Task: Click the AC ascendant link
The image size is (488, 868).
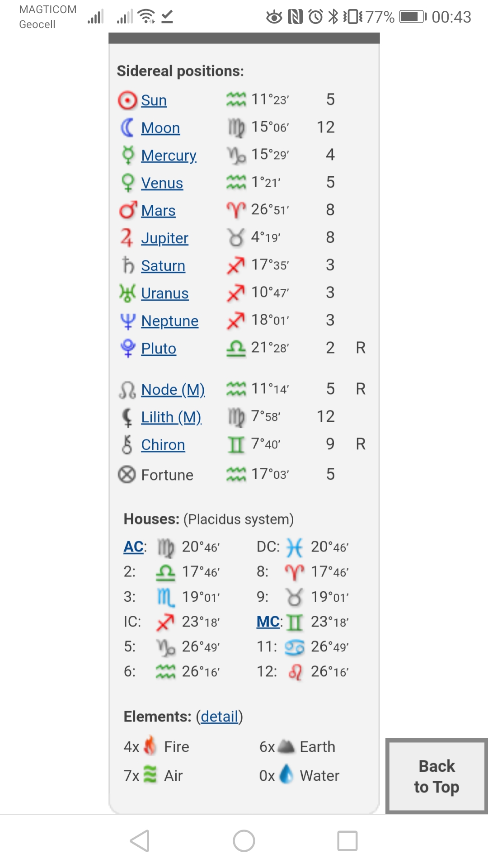Action: [x=134, y=547]
